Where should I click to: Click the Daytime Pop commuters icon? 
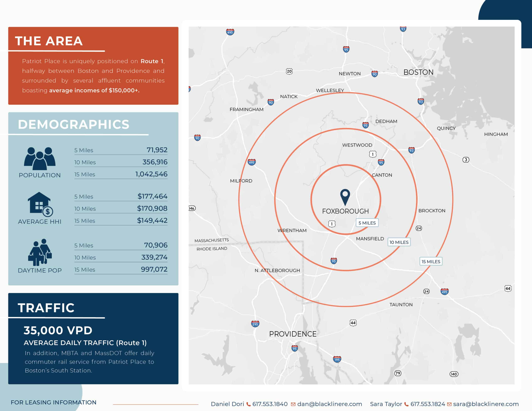click(x=40, y=252)
